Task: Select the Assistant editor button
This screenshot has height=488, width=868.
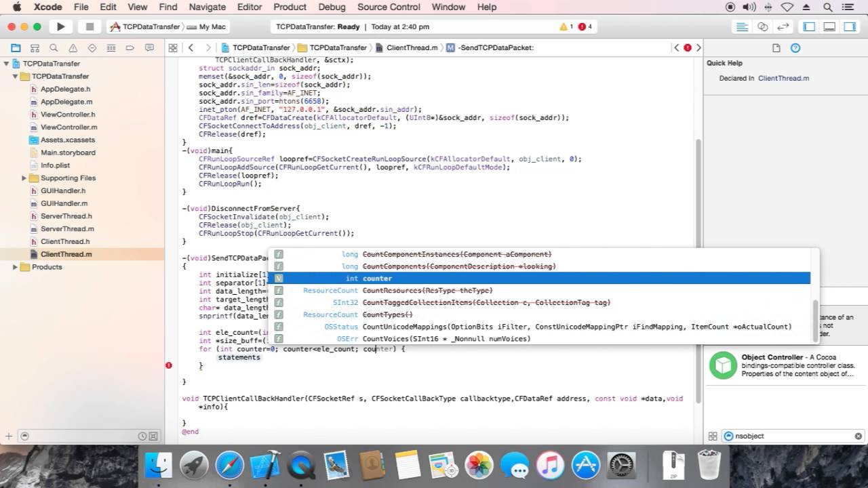Action: tap(763, 26)
